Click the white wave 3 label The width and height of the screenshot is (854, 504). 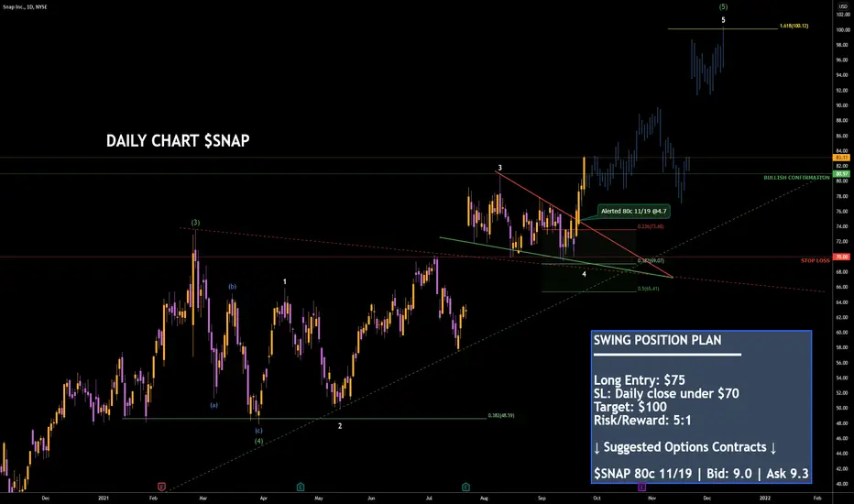(499, 168)
